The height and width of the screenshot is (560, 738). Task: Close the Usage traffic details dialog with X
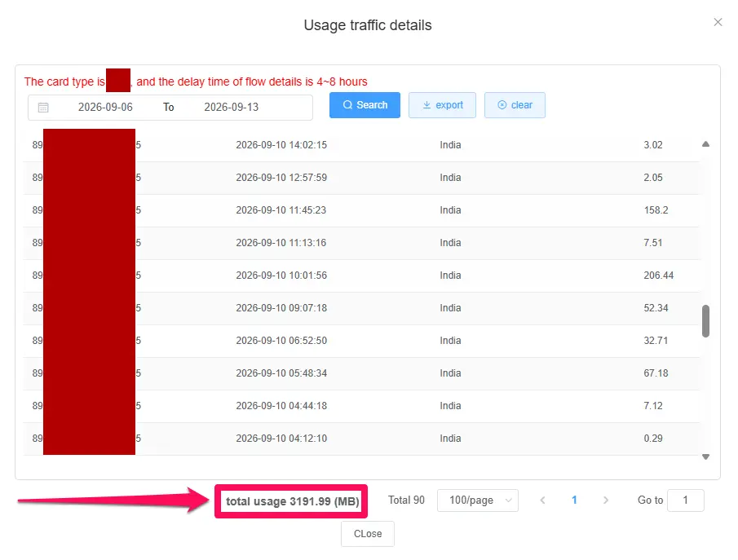click(718, 22)
